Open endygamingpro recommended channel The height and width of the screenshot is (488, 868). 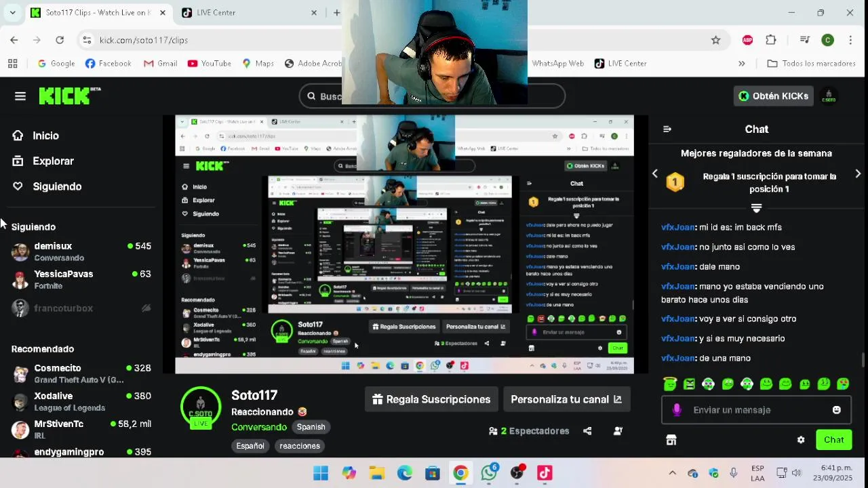click(x=81, y=452)
